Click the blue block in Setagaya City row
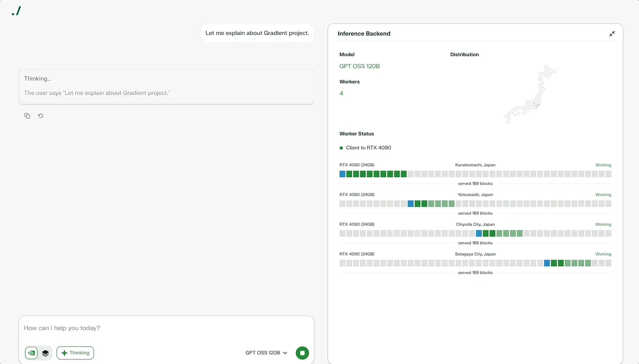 [x=547, y=263]
